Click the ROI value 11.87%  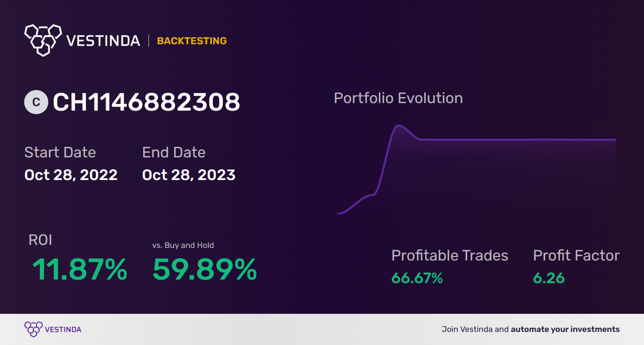79,270
